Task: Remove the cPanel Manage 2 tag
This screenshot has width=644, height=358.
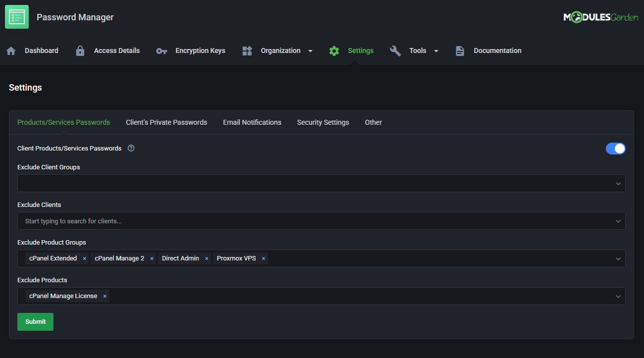Action: coord(152,258)
